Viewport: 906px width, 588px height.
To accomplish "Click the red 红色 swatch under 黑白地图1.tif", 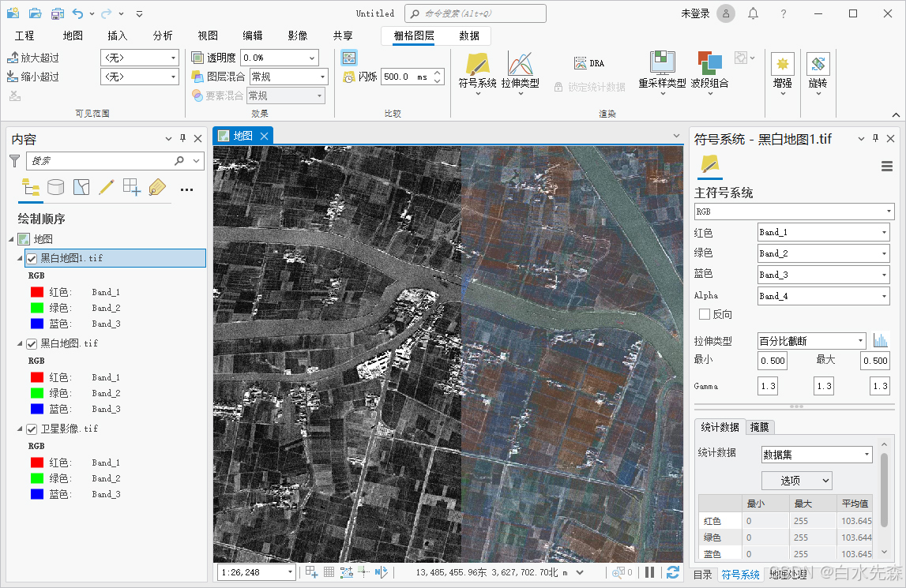I will [37, 292].
